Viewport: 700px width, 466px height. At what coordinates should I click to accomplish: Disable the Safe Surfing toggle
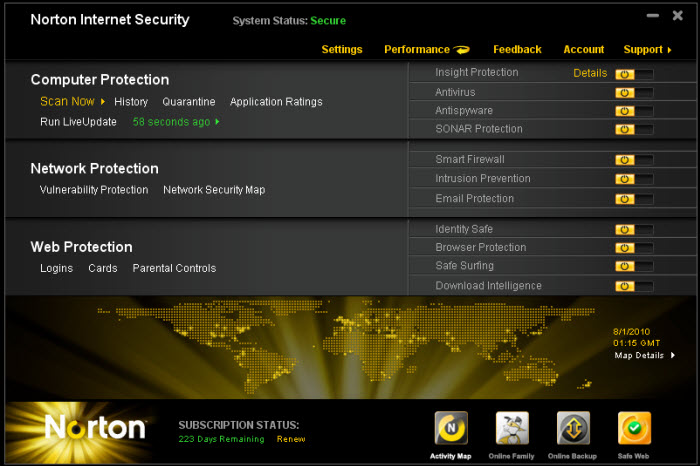coord(634,266)
